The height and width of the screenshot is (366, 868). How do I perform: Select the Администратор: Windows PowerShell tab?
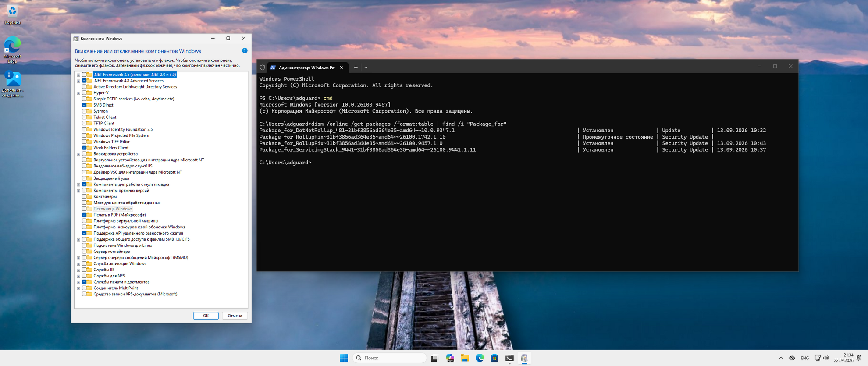click(306, 68)
